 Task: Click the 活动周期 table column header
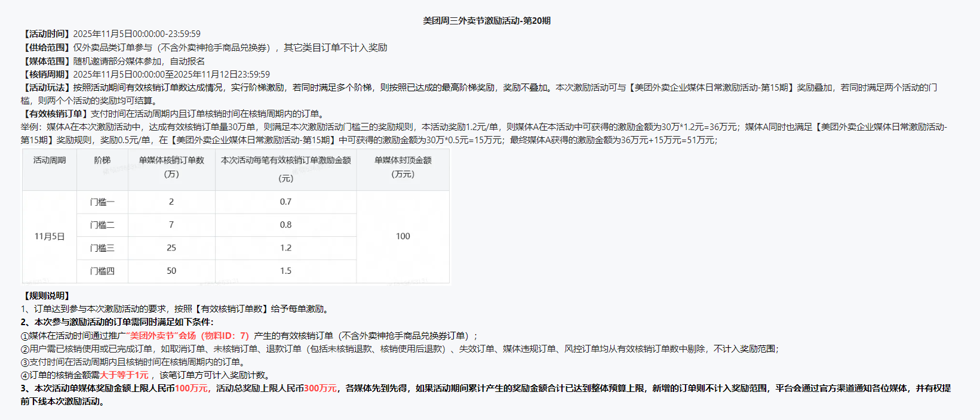(x=50, y=160)
